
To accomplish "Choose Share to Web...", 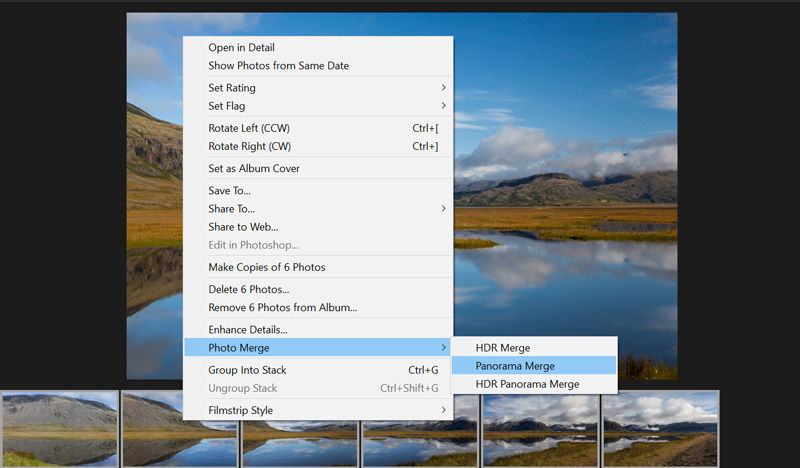I will (x=243, y=227).
